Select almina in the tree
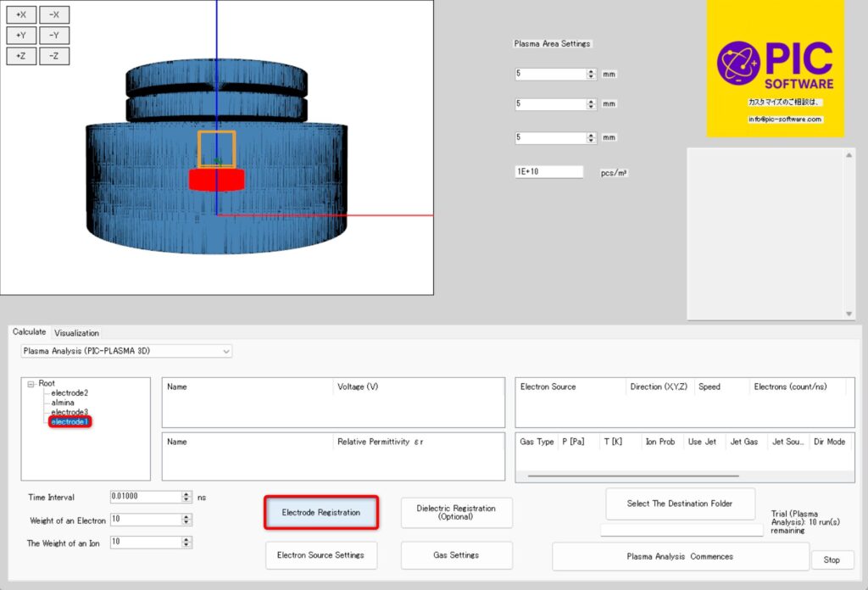This screenshot has height=590, width=868. [x=63, y=403]
